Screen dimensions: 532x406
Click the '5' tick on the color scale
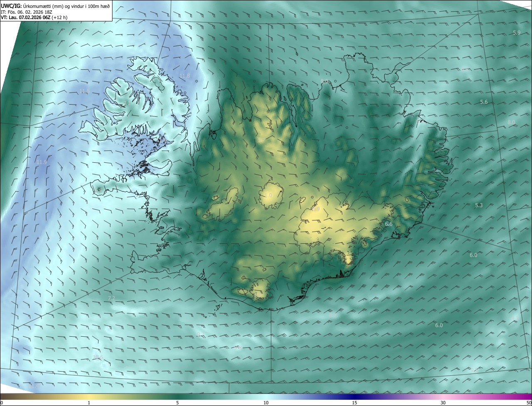pyautogui.click(x=177, y=403)
